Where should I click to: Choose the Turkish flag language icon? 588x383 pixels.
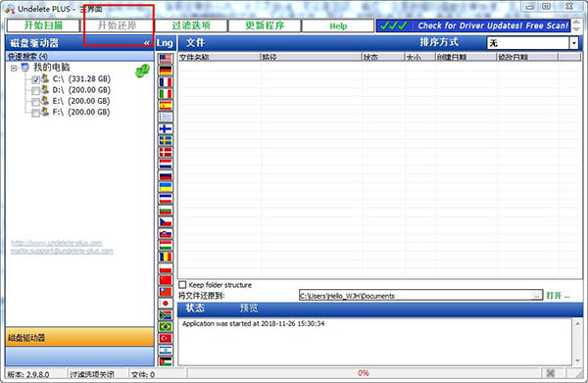[166, 338]
